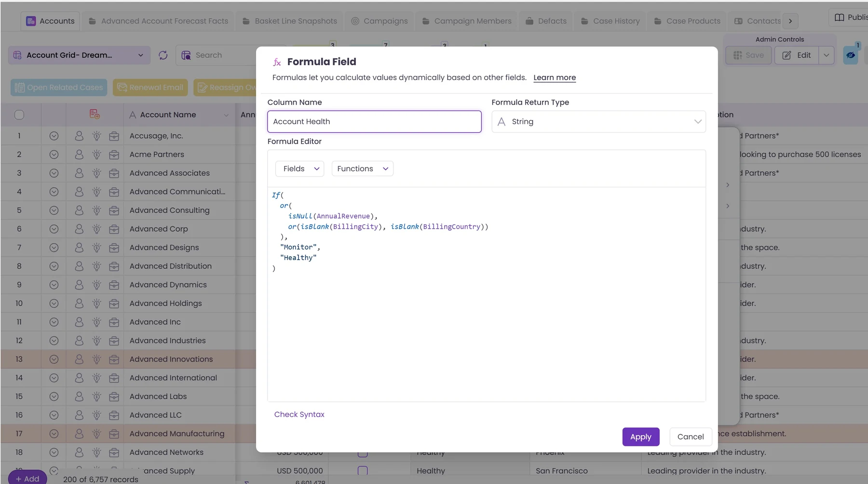Click the lightbulb icon in the Advanced Holdings row

(96, 303)
